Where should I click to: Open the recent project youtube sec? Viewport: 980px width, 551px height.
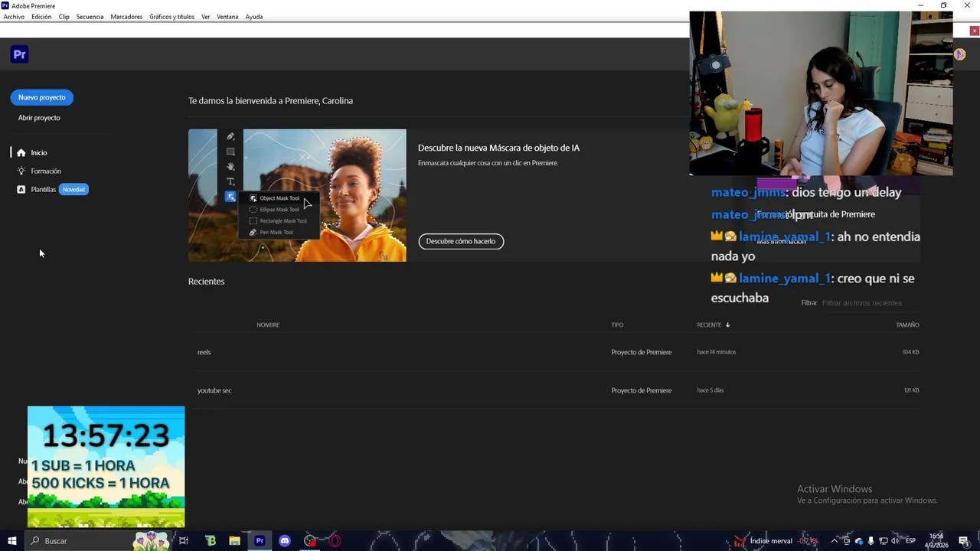coord(214,390)
